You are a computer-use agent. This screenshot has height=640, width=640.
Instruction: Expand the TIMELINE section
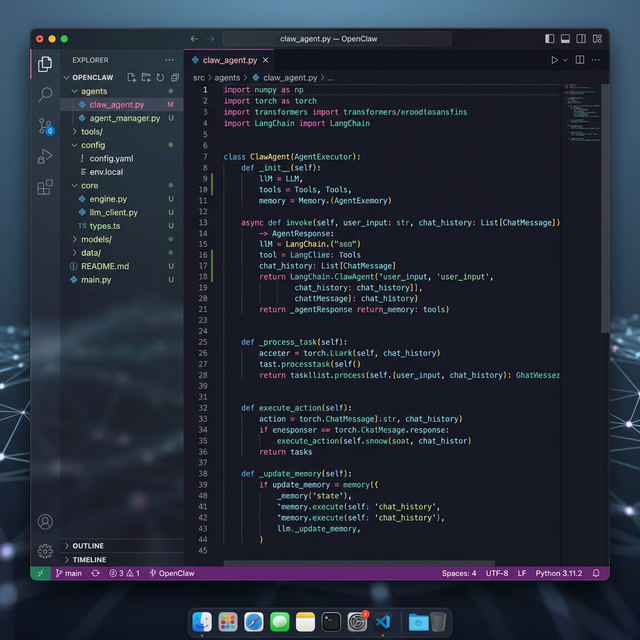point(122,560)
